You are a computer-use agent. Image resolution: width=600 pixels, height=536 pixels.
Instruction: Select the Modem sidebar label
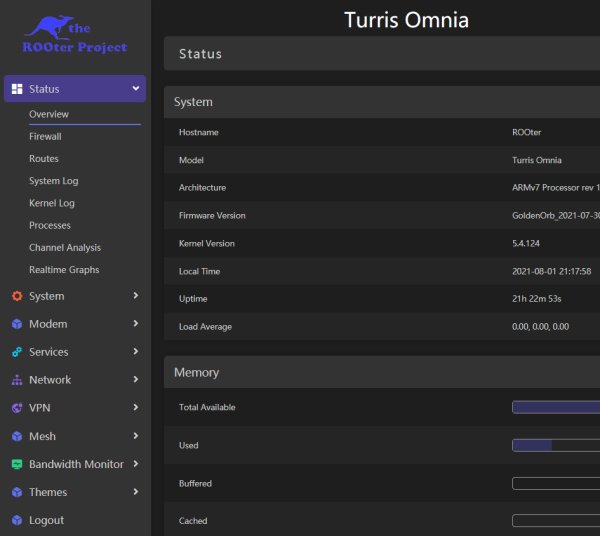(x=48, y=324)
